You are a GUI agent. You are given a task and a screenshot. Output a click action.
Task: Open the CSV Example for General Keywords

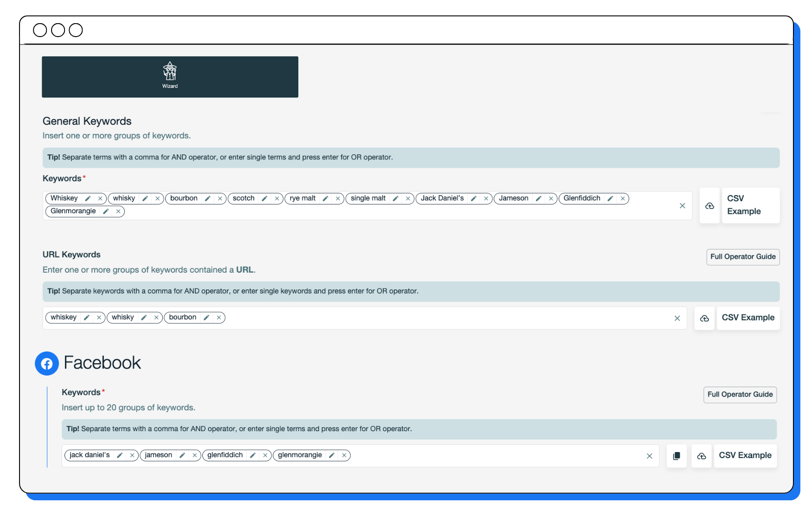coord(750,205)
